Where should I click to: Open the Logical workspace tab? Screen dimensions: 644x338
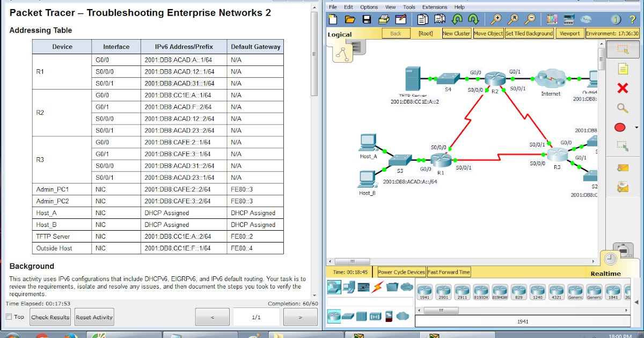(340, 34)
